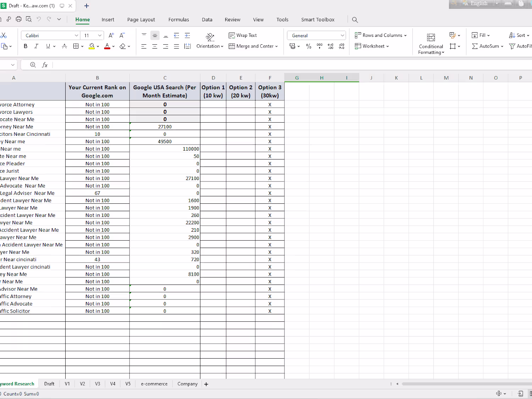Apply yellow fill color to cells
532x399 pixels.
(92, 46)
